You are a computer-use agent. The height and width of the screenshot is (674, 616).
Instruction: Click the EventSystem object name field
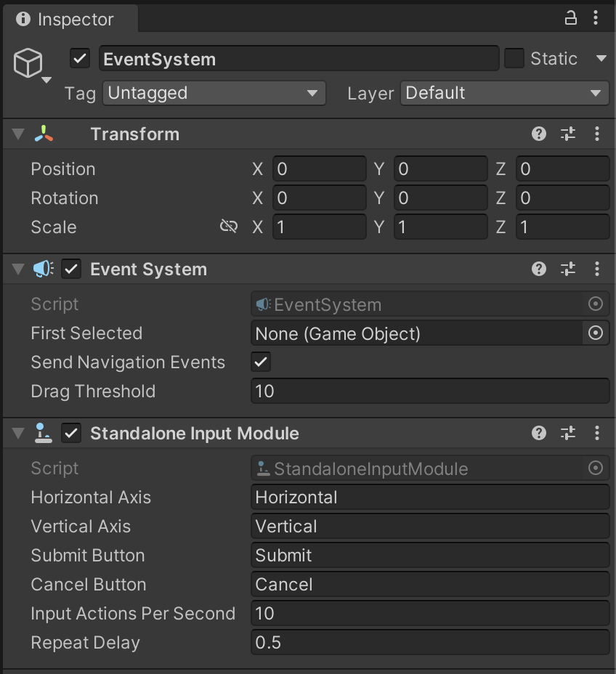299,59
